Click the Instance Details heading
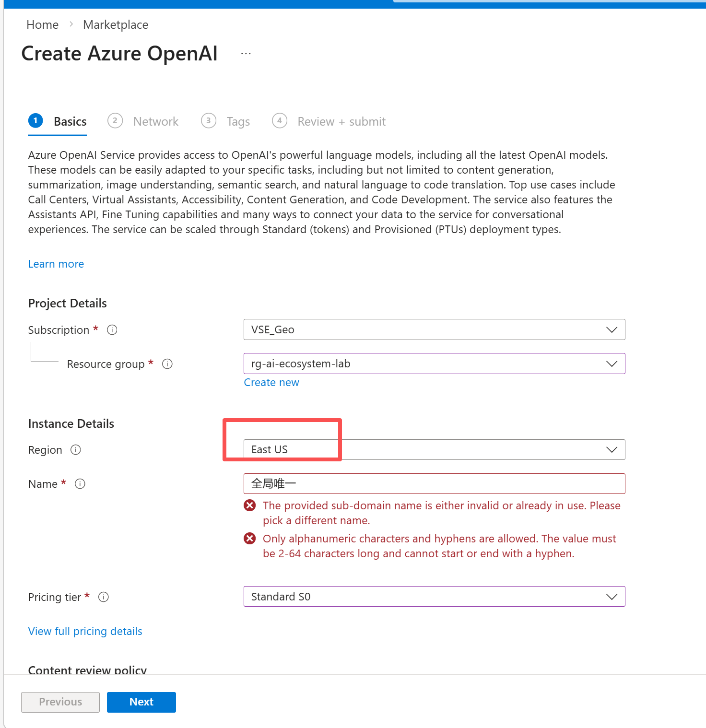Viewport: 706px width, 728px height. point(71,423)
